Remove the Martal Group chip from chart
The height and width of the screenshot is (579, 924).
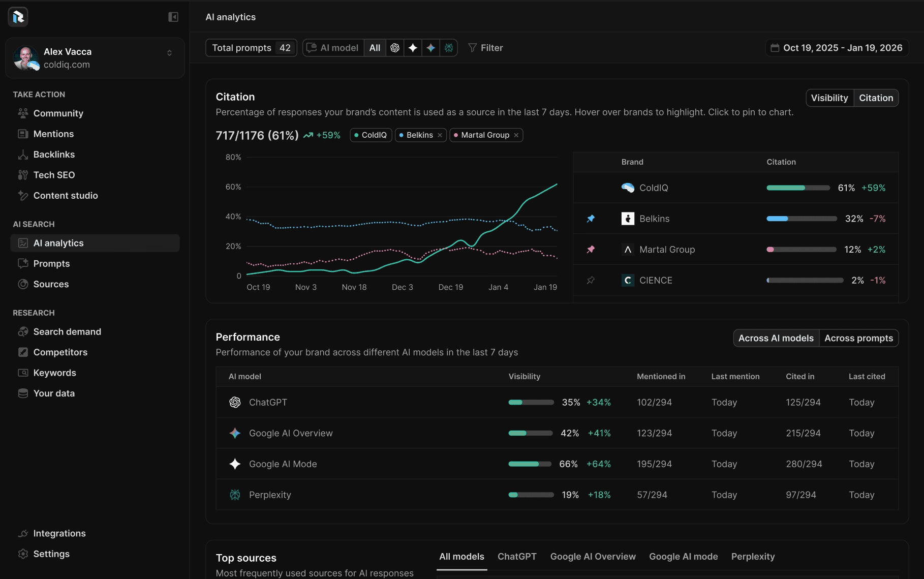[x=516, y=135]
